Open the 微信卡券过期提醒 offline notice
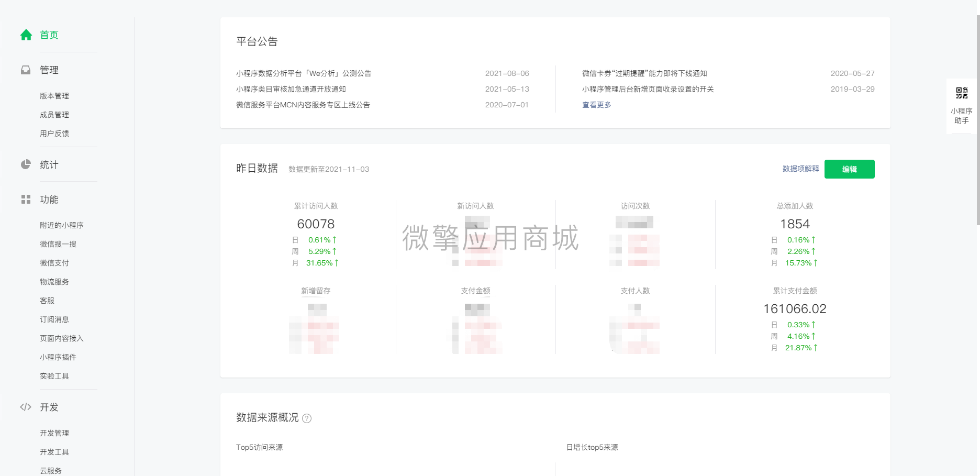The width and height of the screenshot is (980, 476). 644,73
